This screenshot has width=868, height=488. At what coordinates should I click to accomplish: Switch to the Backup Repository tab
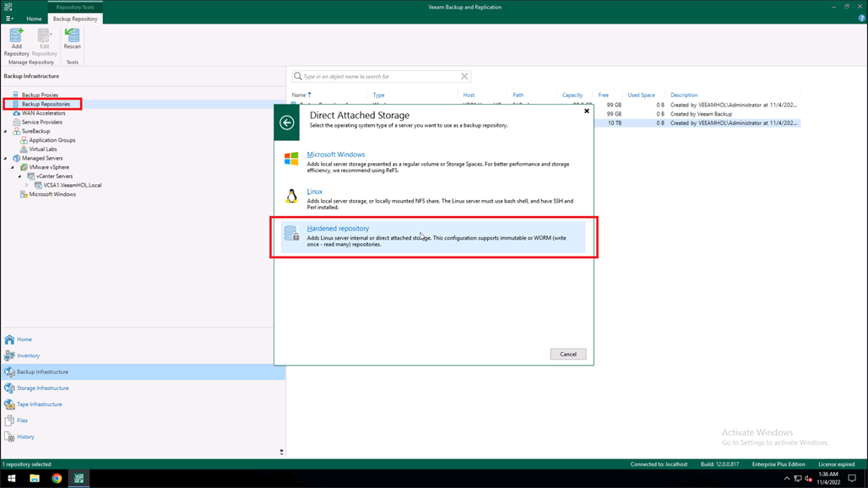pyautogui.click(x=75, y=19)
